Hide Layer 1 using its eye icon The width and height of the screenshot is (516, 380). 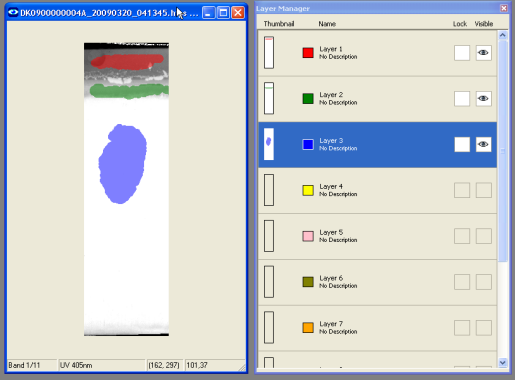[x=483, y=53]
